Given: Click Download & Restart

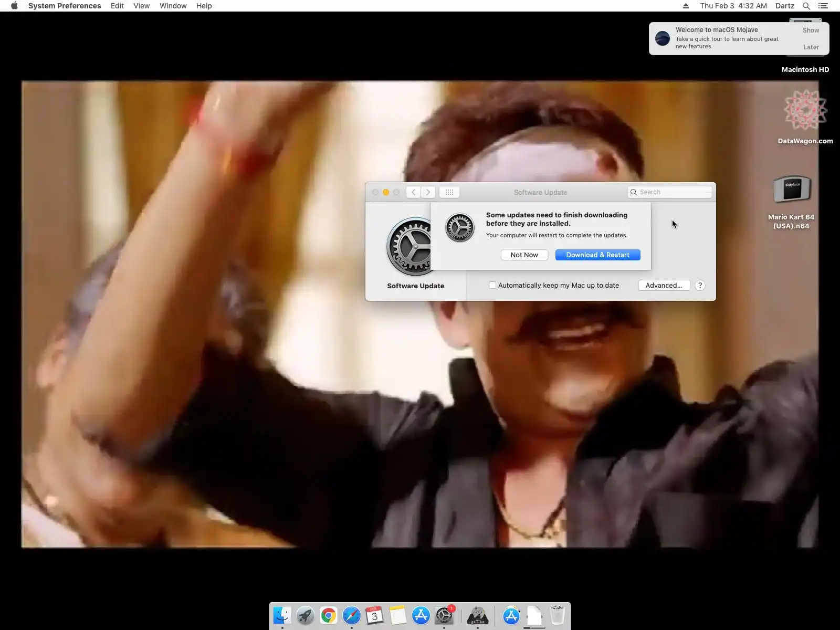Looking at the screenshot, I should pos(598,255).
